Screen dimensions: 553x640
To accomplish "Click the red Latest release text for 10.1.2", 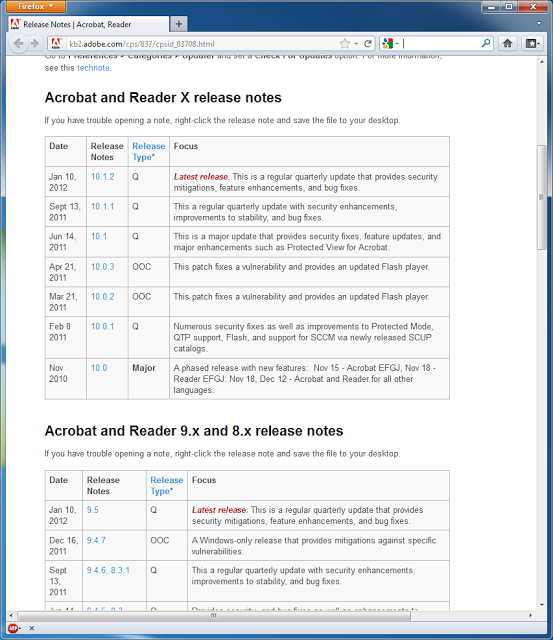I will point(201,176).
